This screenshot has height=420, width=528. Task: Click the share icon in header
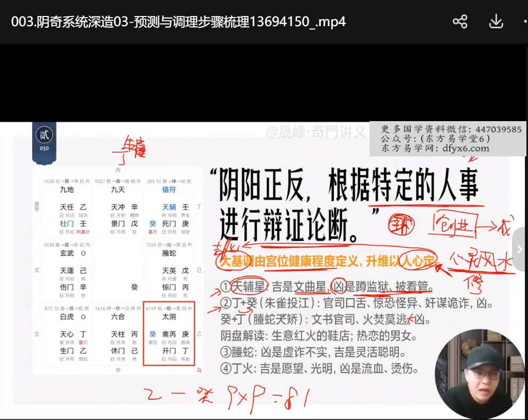pyautogui.click(x=460, y=21)
